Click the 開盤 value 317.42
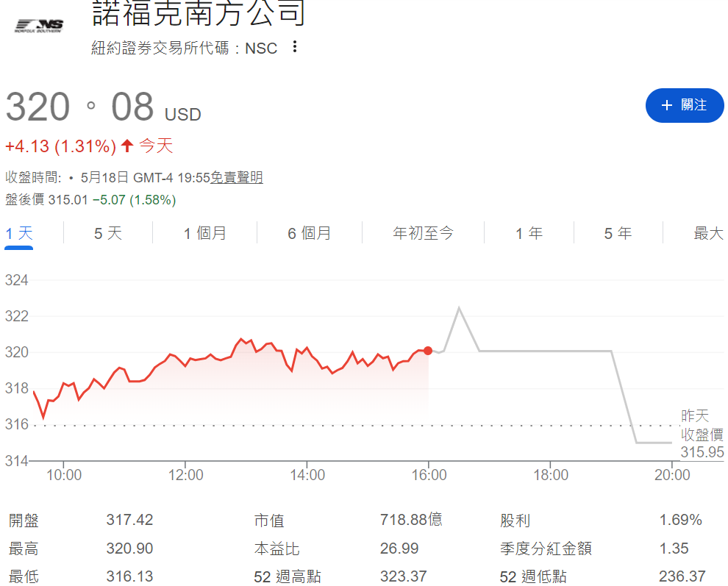 (129, 520)
